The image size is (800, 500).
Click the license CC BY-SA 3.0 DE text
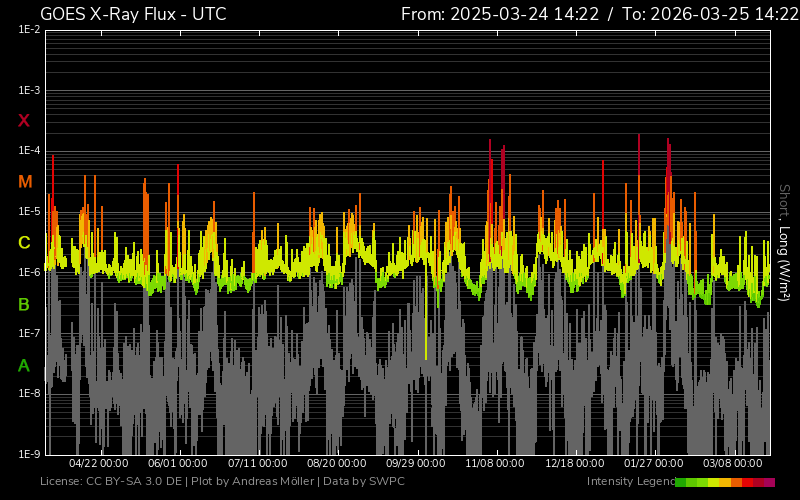coord(111,482)
